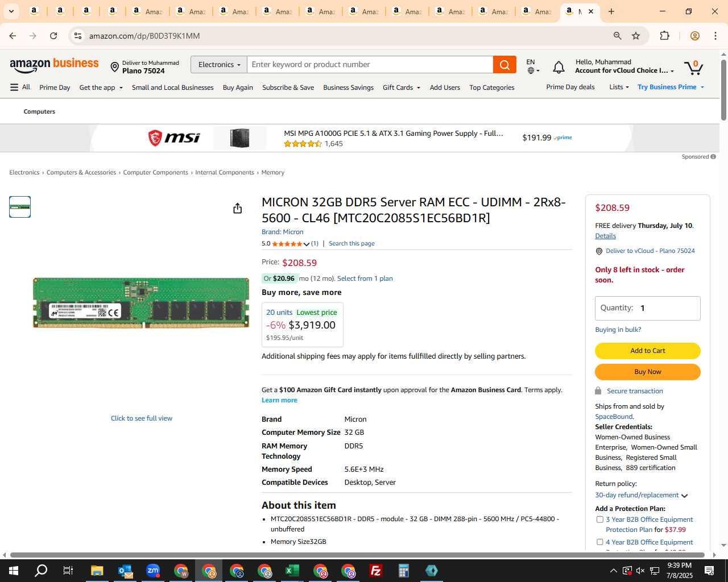Click the orange search magnifier button
The image size is (728, 582).
pyautogui.click(x=504, y=65)
